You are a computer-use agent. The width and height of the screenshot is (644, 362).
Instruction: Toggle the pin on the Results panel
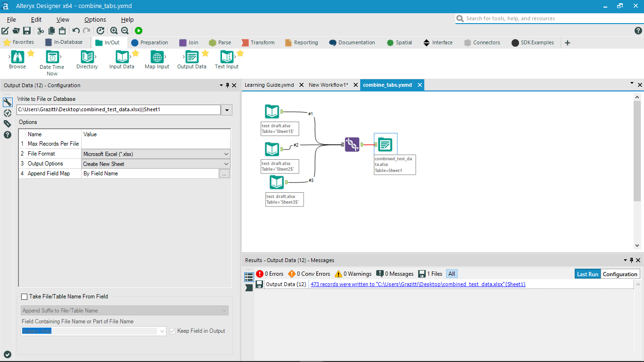pyautogui.click(x=631, y=260)
